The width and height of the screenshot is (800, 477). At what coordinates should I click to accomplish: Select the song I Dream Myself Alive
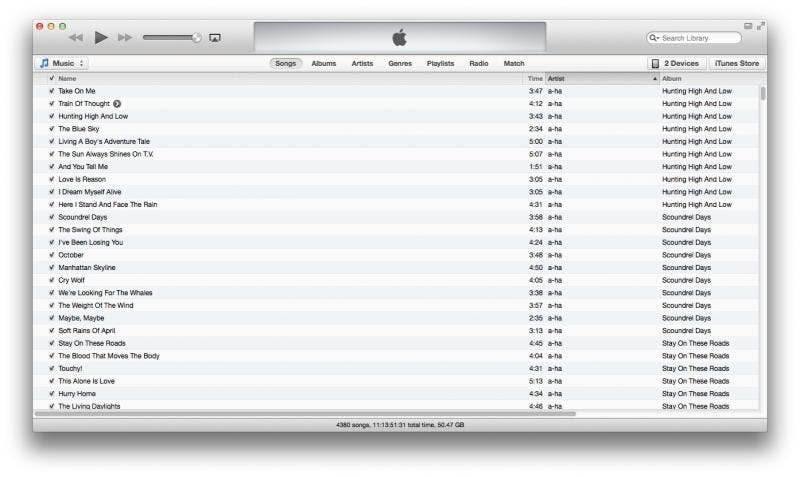coord(89,192)
